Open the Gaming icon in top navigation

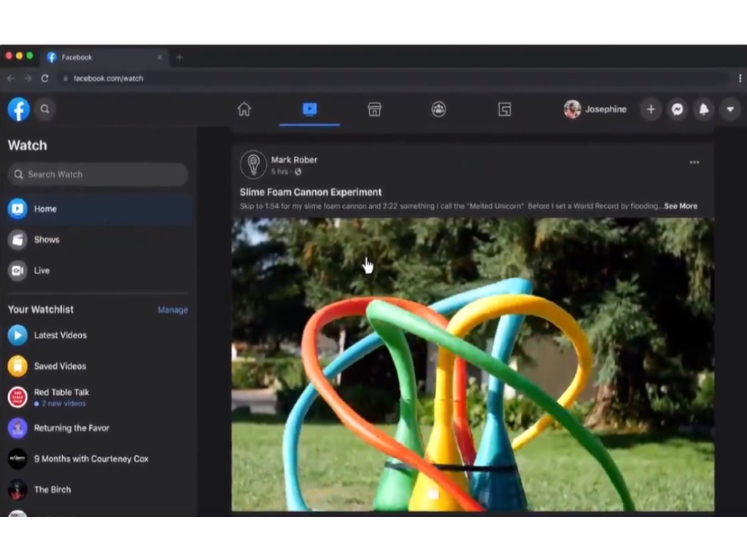(x=505, y=109)
